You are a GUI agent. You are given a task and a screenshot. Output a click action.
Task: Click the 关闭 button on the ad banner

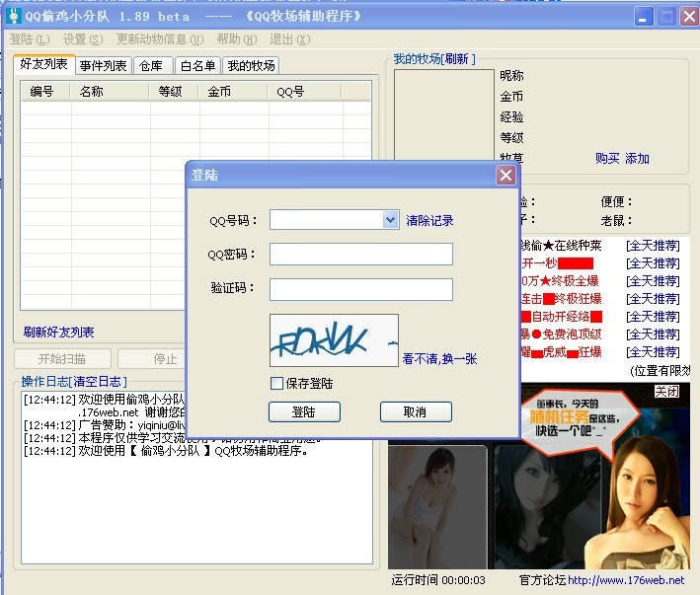point(666,392)
